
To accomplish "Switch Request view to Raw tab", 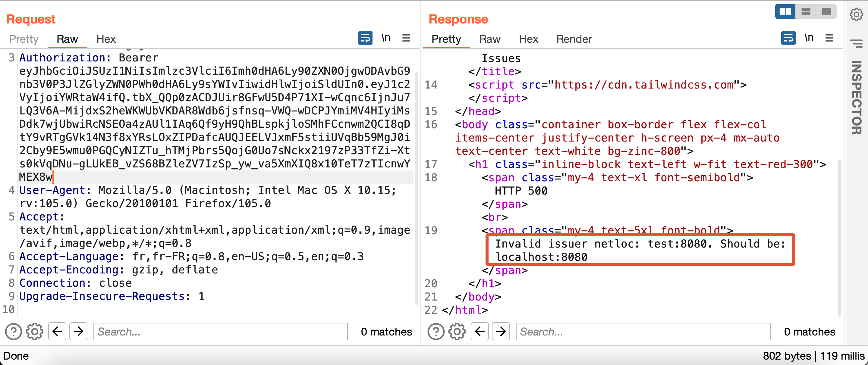I will pos(67,39).
